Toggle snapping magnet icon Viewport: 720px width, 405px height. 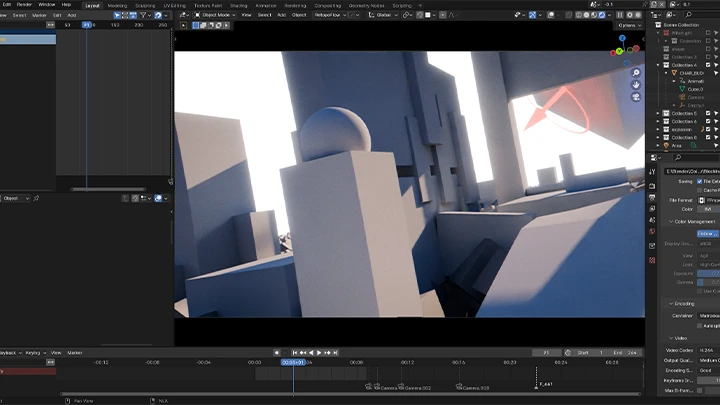point(420,15)
